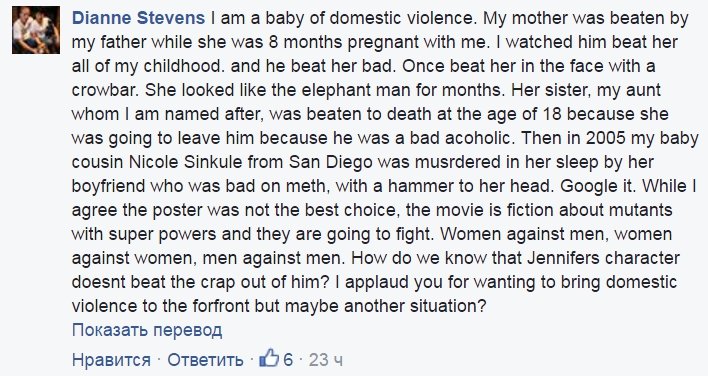Reply to comment using Ответить
Screen dimensions: 708x376
click(x=205, y=360)
